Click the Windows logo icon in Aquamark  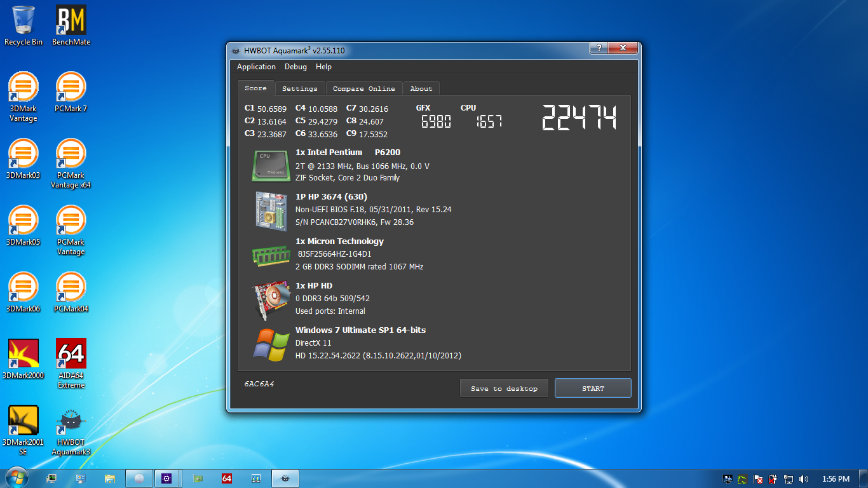pyautogui.click(x=272, y=345)
